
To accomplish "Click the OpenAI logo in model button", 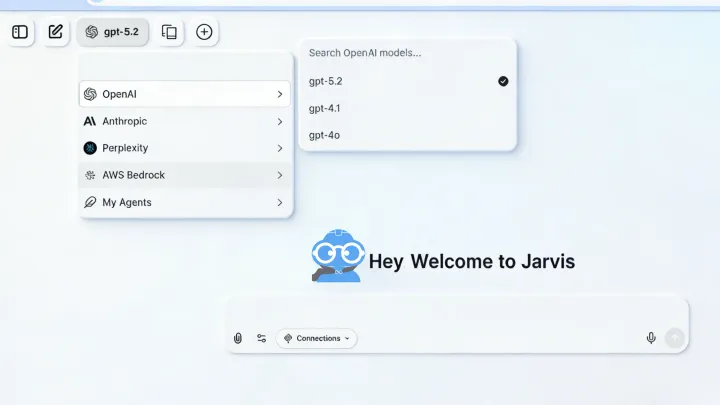I will pos(92,32).
